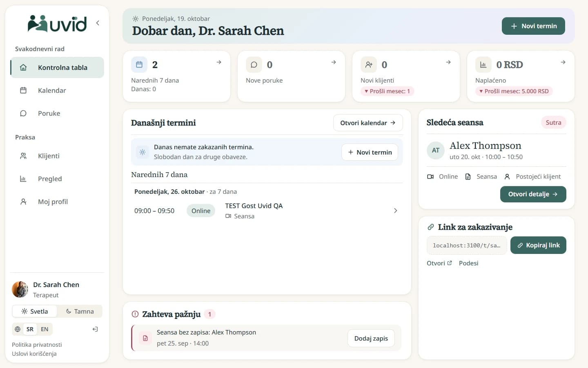588x368 pixels.
Task: Switch to Tamna dark theme
Action: pyautogui.click(x=80, y=311)
